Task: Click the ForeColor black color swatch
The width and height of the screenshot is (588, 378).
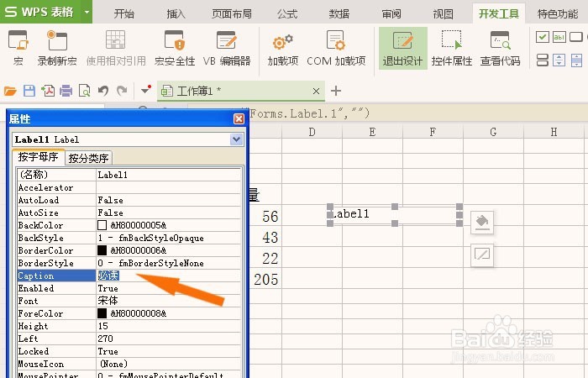Action: pos(102,313)
